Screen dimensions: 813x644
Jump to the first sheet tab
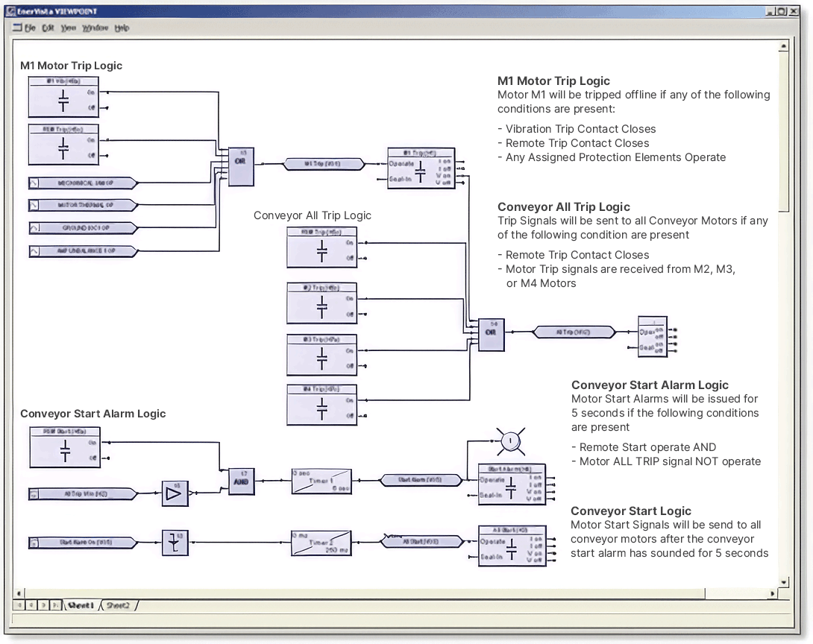(x=19, y=605)
